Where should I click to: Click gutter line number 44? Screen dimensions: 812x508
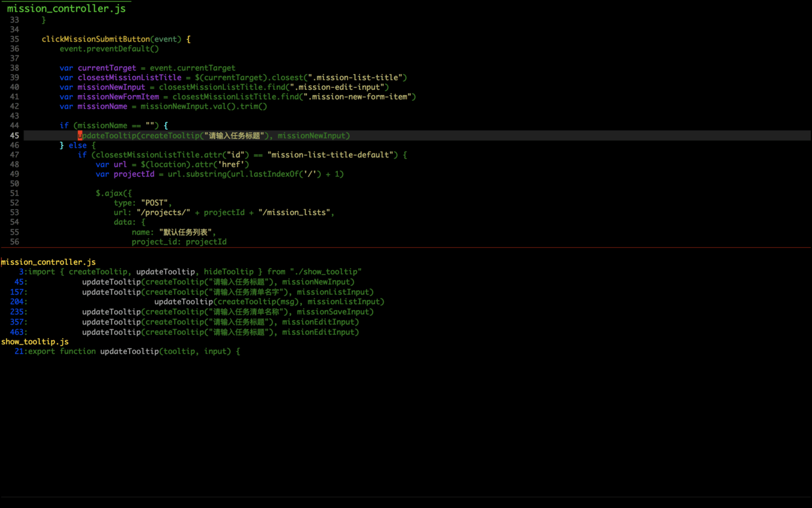coord(14,126)
